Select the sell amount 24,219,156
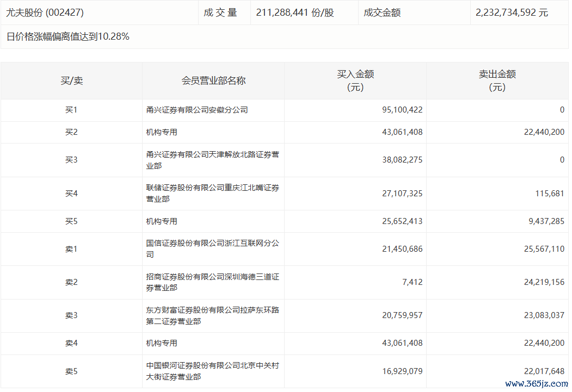The height and width of the screenshot is (392, 572). pyautogui.click(x=542, y=282)
